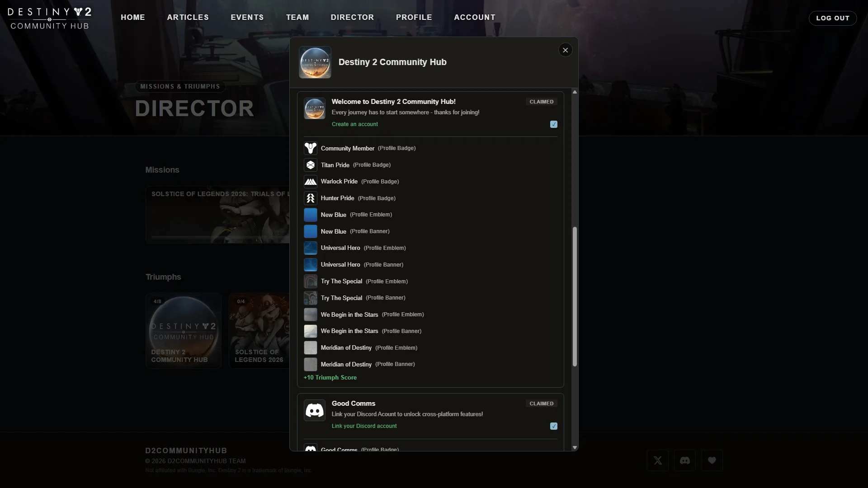The width and height of the screenshot is (868, 488).
Task: Click the 'Every journey has to start somewhere' description
Action: click(406, 113)
